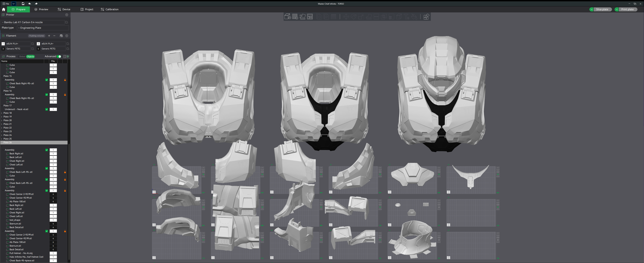Click the Arrange all objects icon
This screenshot has height=263, width=644.
(x=310, y=17)
